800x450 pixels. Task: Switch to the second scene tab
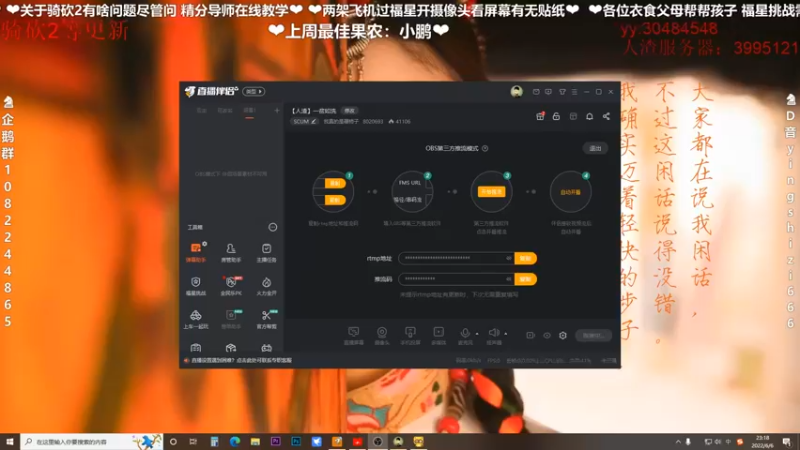point(225,110)
